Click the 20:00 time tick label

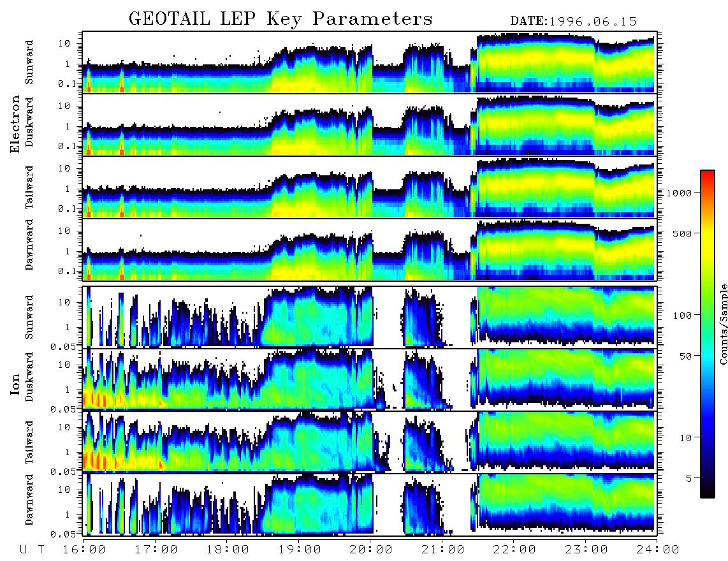(371, 550)
